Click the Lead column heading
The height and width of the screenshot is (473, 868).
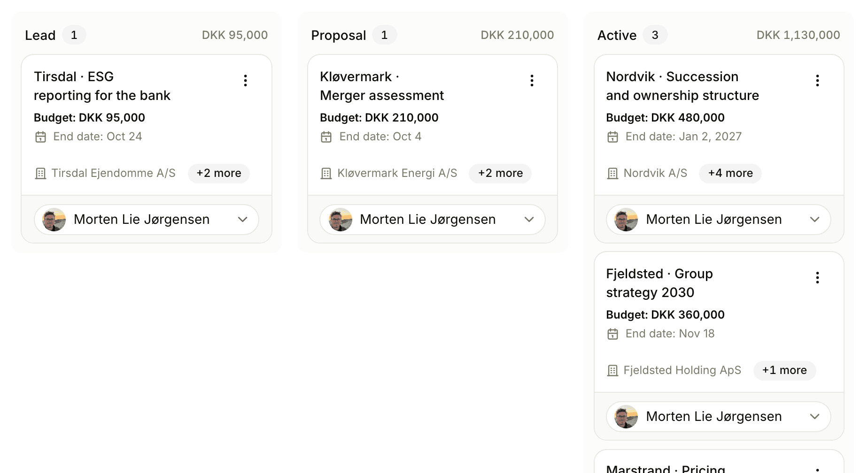(40, 35)
